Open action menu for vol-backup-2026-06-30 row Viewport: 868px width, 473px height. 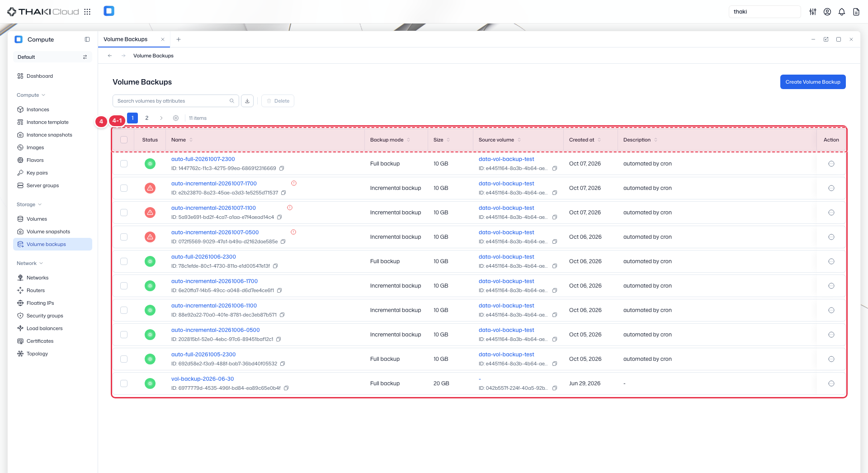[831, 383]
